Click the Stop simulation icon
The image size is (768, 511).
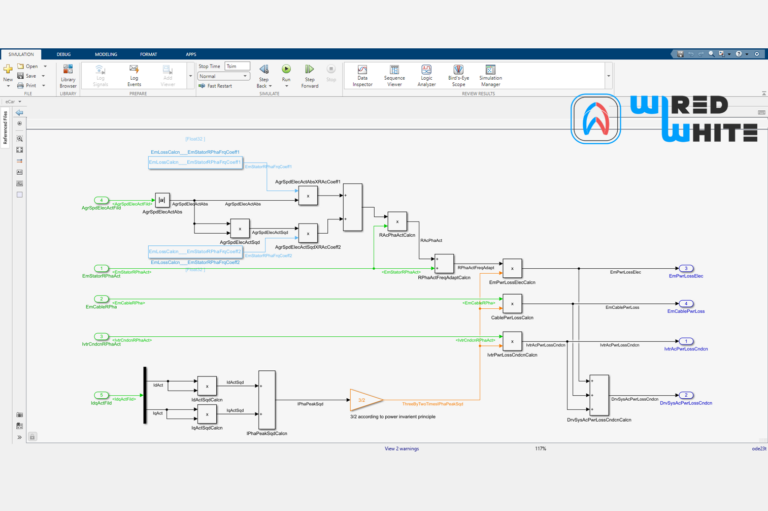331,69
